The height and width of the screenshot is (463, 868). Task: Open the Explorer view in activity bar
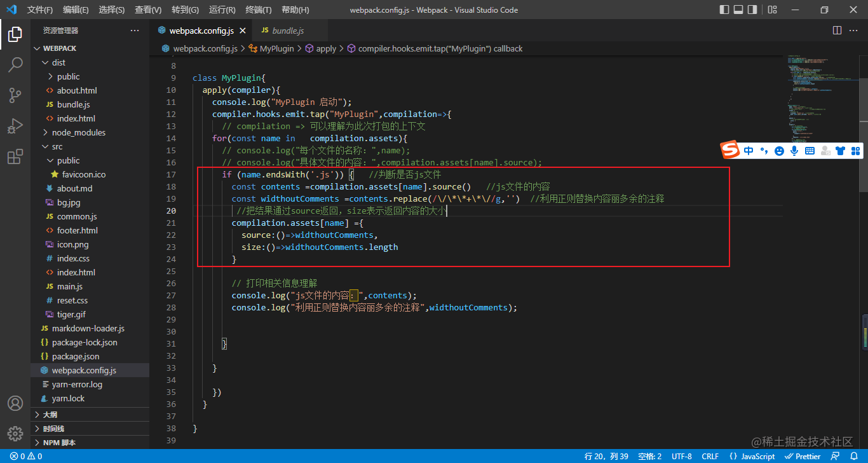click(15, 34)
